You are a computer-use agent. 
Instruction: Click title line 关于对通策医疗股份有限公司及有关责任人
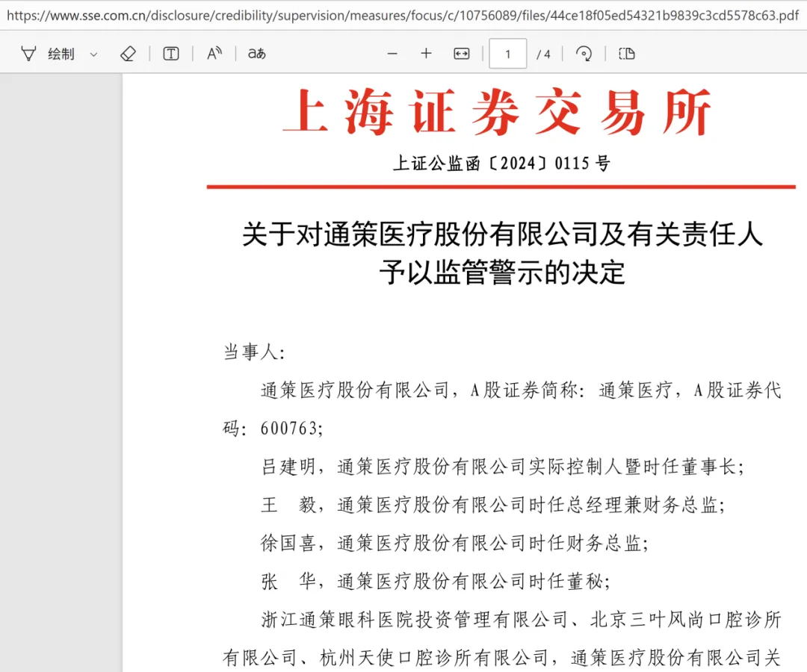click(x=502, y=234)
